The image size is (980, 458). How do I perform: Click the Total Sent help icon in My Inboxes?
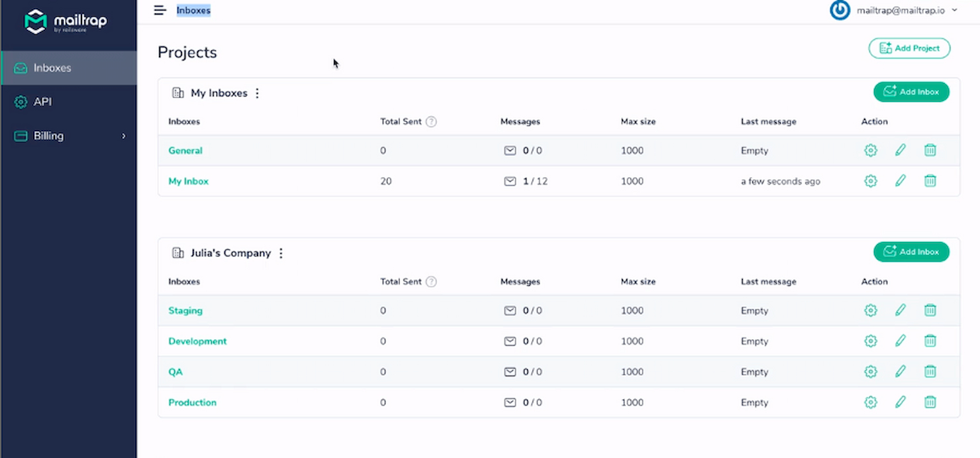(x=431, y=121)
